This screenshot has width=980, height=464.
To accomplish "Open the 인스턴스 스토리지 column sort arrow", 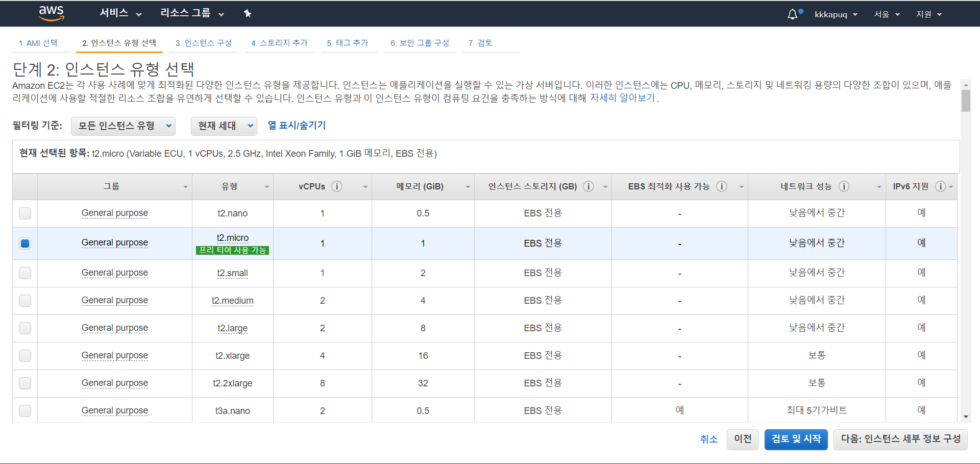I will click(605, 187).
